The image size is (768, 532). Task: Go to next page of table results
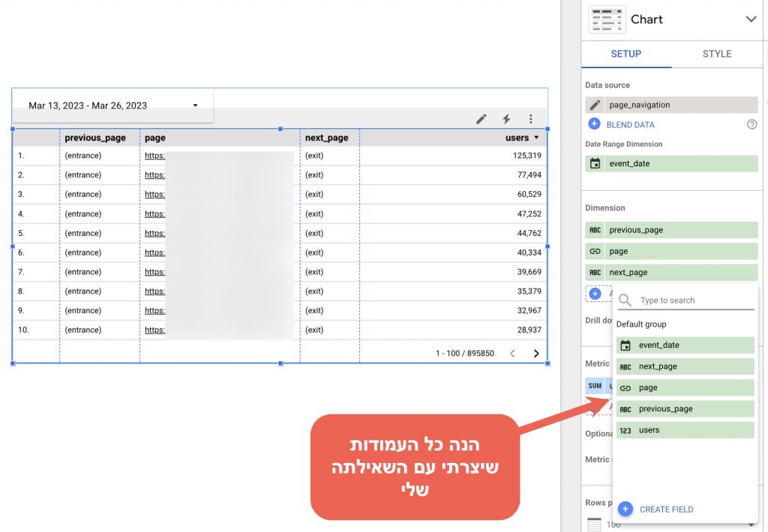tap(536, 354)
